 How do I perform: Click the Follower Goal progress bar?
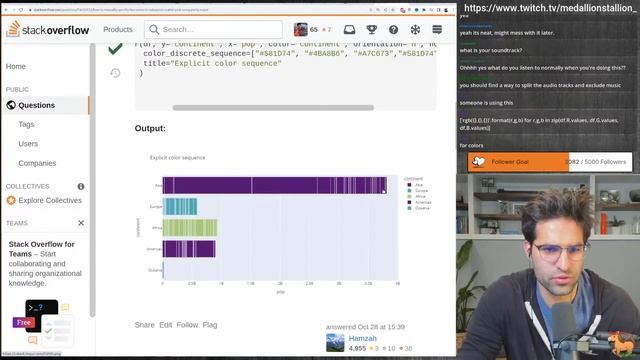[550, 162]
